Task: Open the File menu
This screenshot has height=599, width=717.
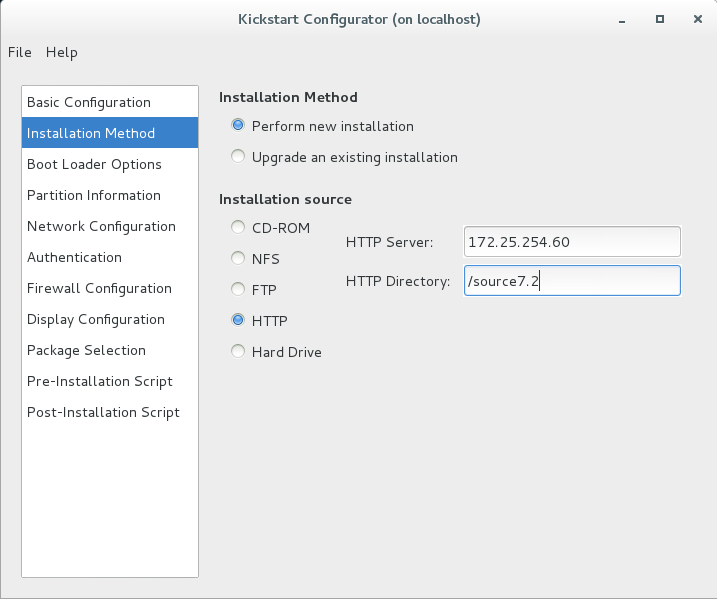Action: [x=20, y=52]
